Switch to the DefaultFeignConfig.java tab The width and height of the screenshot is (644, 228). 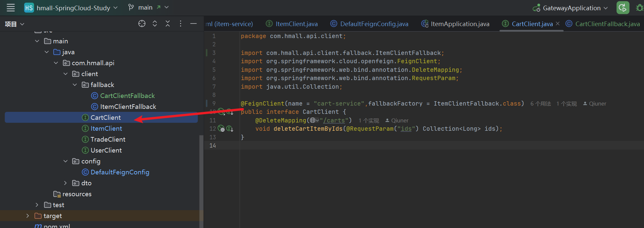(x=369, y=24)
